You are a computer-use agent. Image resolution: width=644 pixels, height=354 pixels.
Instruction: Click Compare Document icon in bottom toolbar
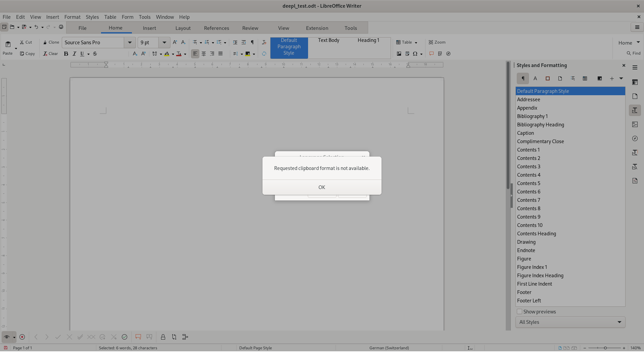coord(174,337)
